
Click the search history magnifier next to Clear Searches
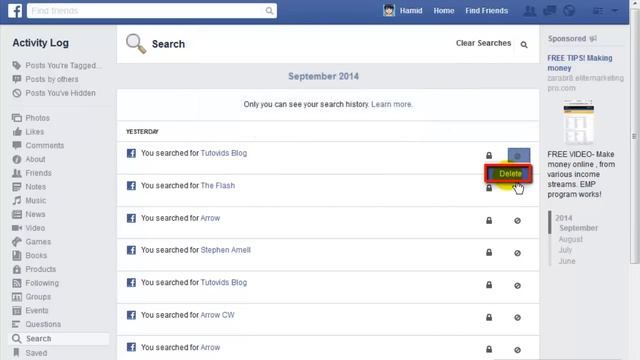pos(524,44)
